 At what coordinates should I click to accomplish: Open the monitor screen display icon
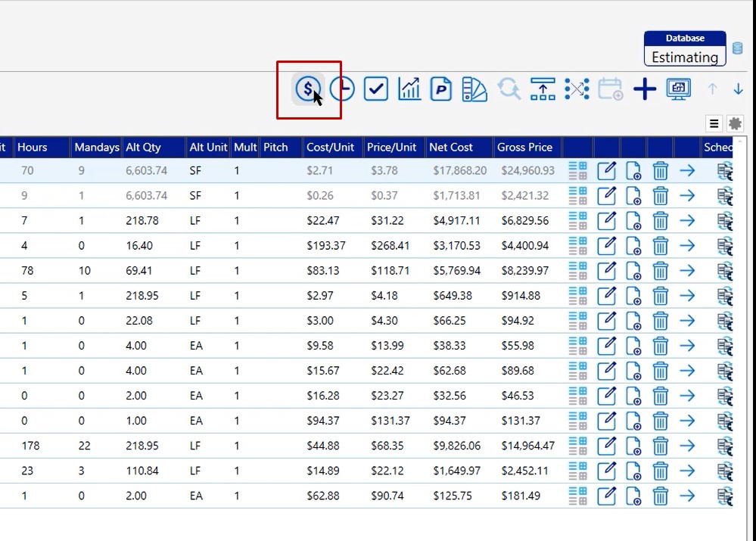[x=678, y=89]
